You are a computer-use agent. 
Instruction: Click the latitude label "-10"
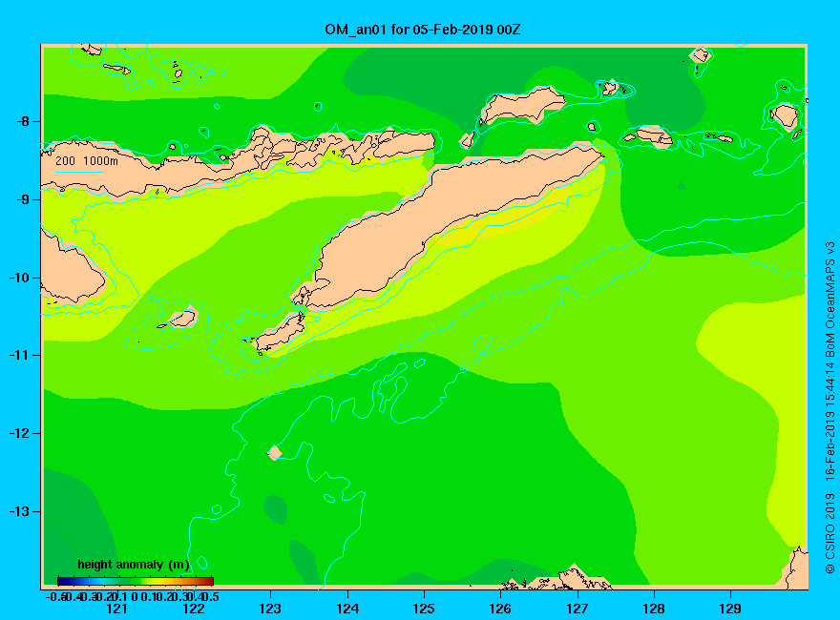pyautogui.click(x=20, y=278)
